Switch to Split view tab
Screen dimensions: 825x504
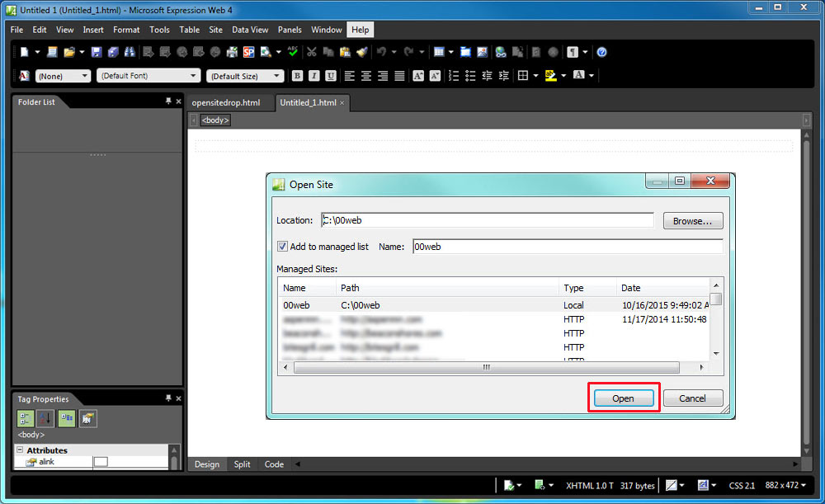pyautogui.click(x=242, y=464)
